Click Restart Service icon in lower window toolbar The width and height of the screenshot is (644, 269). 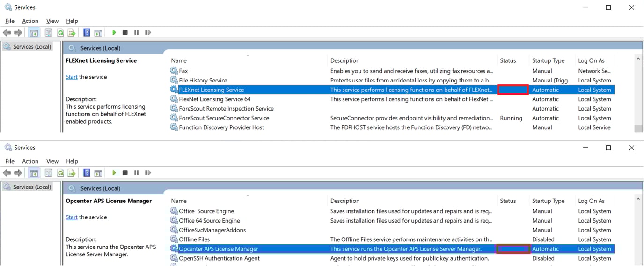click(x=148, y=172)
